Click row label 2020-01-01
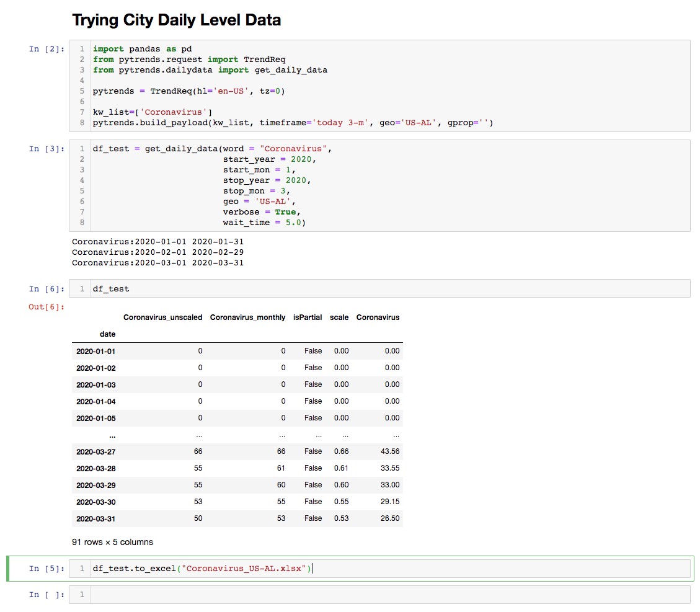This screenshot has height=612, width=700. click(95, 352)
